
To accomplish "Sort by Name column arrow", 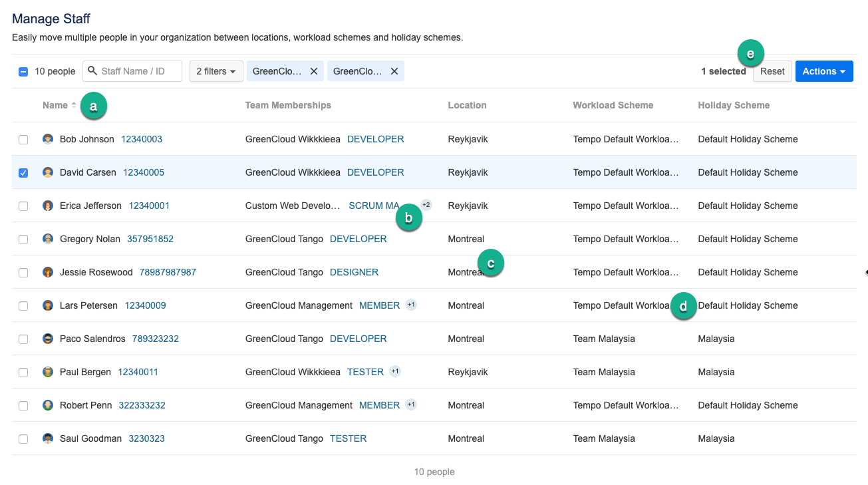I will [74, 105].
